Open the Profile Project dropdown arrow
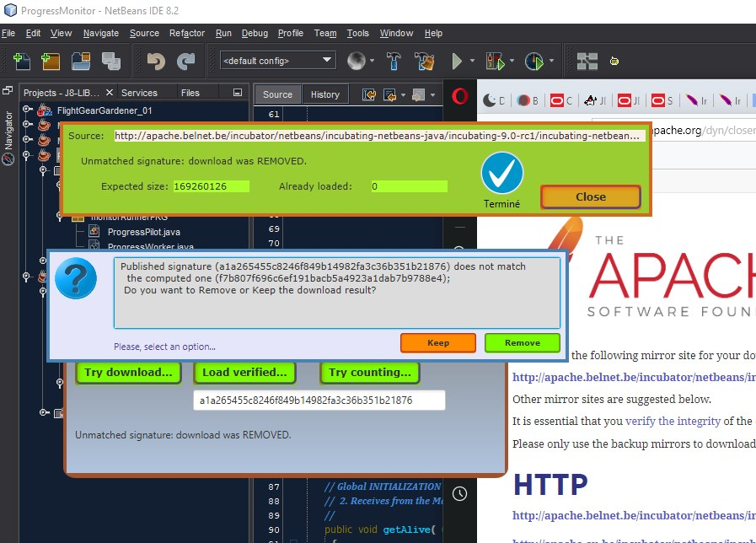The image size is (756, 543). [x=552, y=61]
